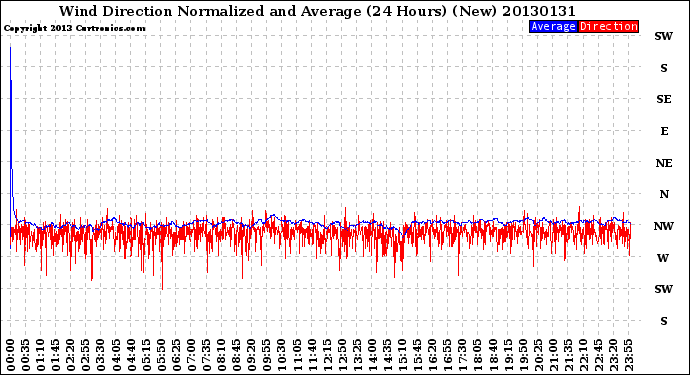The height and width of the screenshot is (375, 690).
Task: Click the 07:35 time axis label
Action: pos(206,355)
